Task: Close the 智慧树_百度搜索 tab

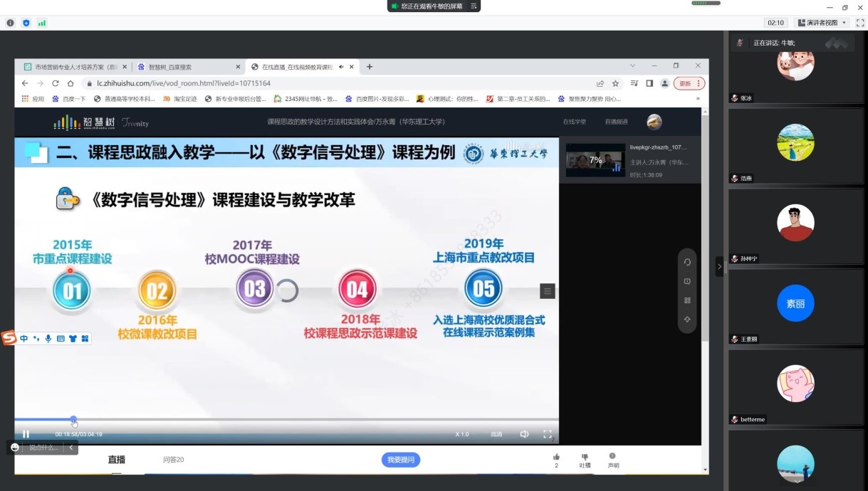Action: click(239, 67)
